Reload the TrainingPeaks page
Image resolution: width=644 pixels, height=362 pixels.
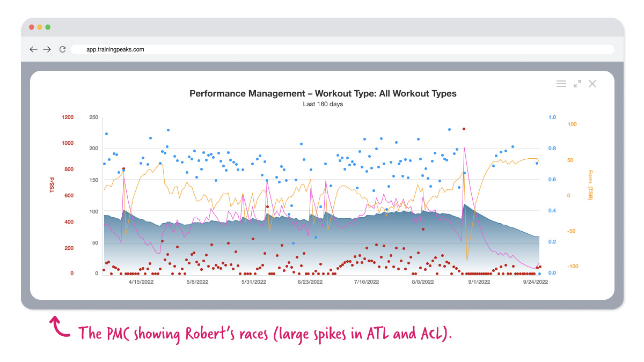point(62,49)
